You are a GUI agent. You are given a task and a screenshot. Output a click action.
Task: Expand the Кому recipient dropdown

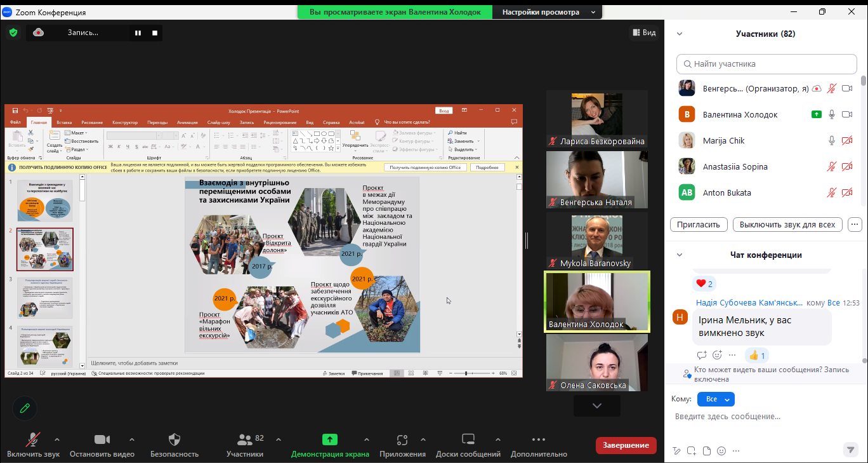coord(715,399)
